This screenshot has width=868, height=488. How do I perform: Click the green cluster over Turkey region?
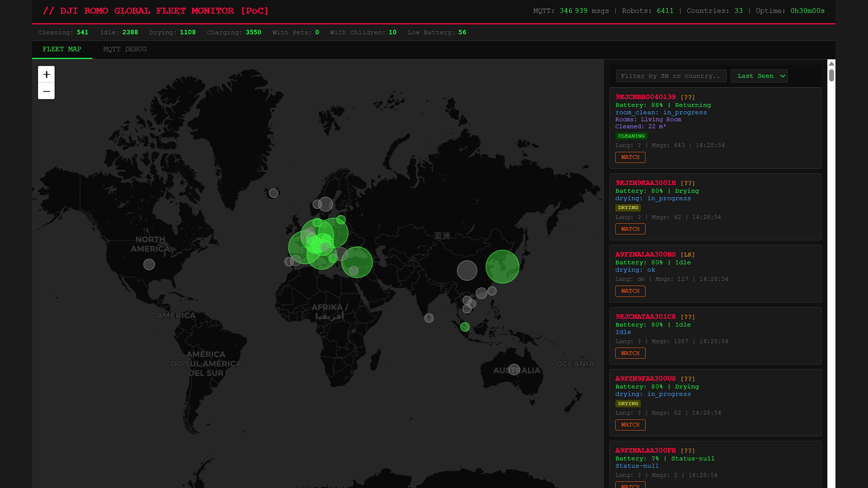(x=357, y=262)
